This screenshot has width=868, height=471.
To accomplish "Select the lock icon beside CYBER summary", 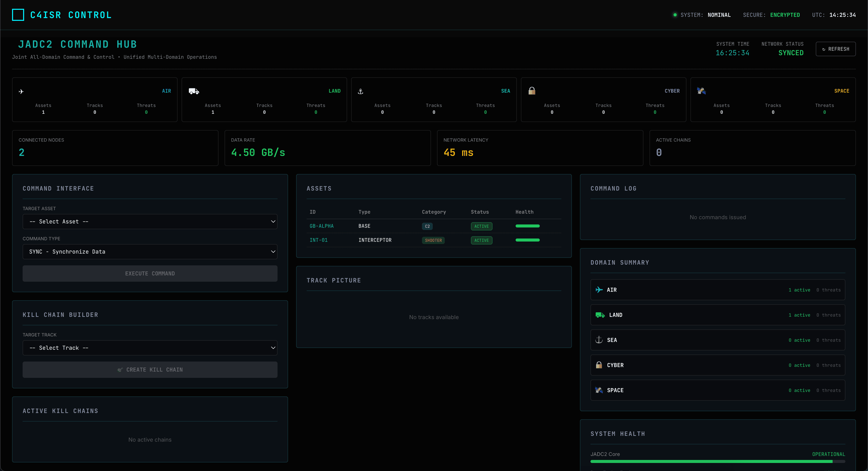I will pyautogui.click(x=599, y=365).
